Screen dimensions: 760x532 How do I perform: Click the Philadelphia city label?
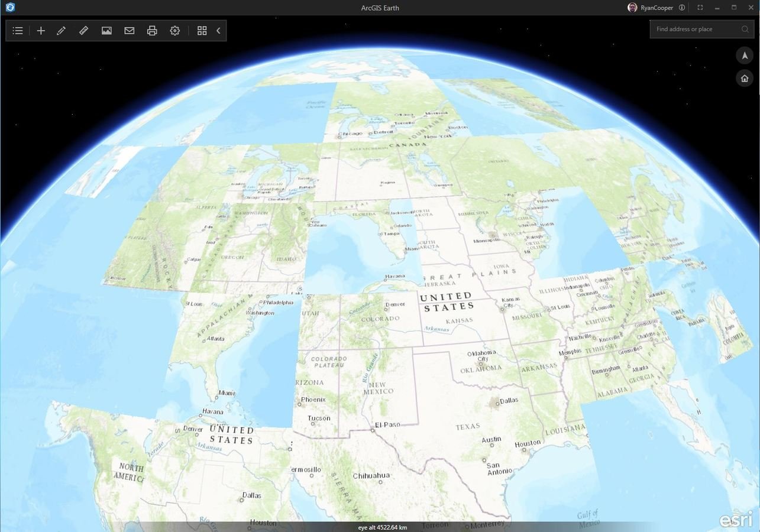pos(279,302)
